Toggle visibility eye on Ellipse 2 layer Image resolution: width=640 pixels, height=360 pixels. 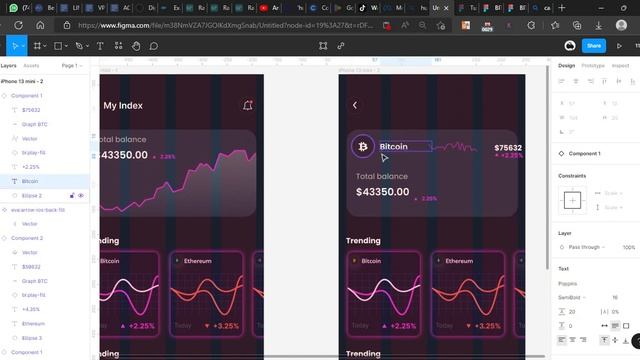81,196
